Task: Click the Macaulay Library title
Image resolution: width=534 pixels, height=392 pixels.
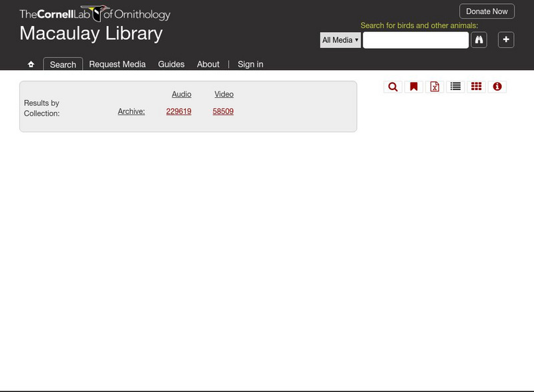Action: tap(91, 33)
